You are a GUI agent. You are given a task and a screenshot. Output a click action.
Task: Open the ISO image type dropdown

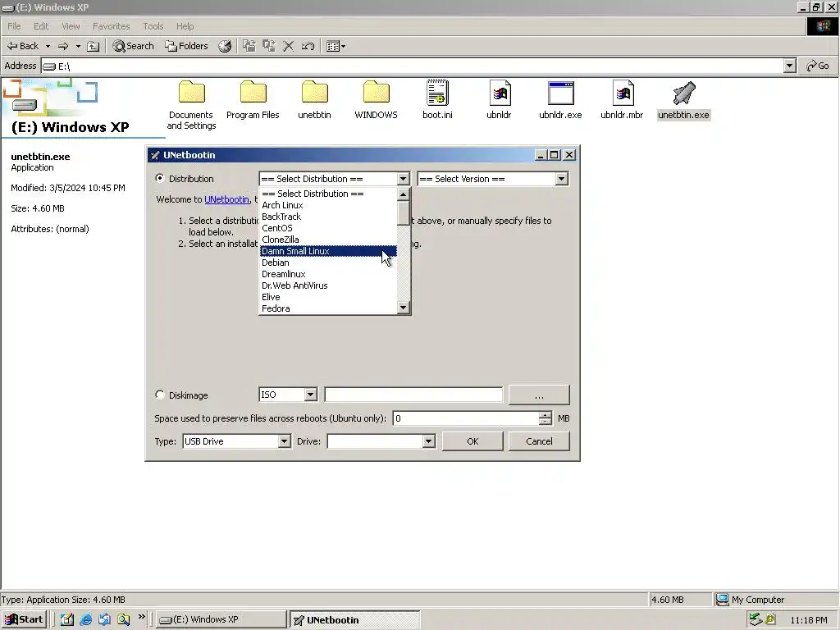(288, 395)
